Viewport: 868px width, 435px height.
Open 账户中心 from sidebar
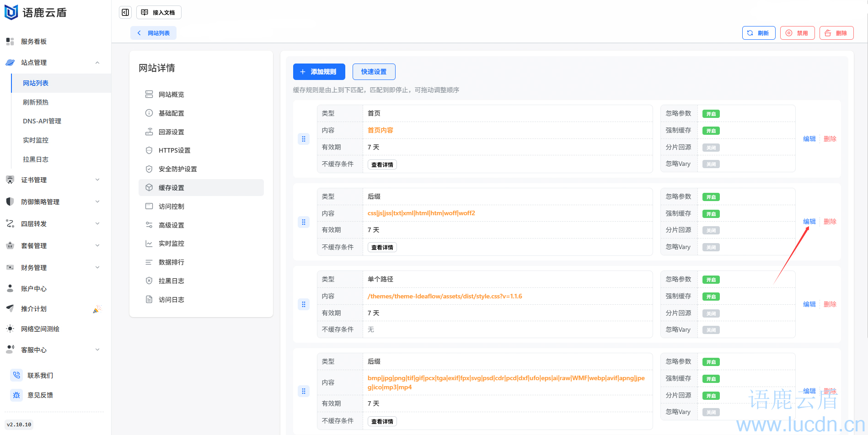(33, 289)
